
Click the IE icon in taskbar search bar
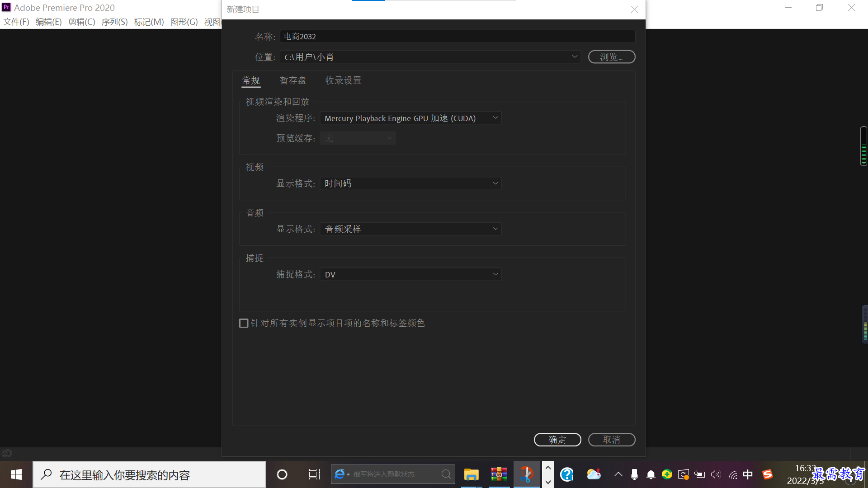click(x=340, y=474)
